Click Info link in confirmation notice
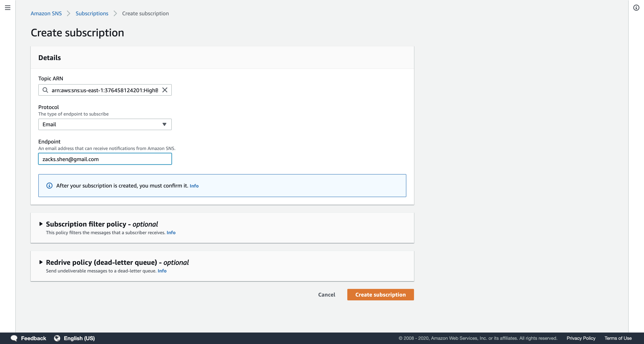 coord(194,186)
